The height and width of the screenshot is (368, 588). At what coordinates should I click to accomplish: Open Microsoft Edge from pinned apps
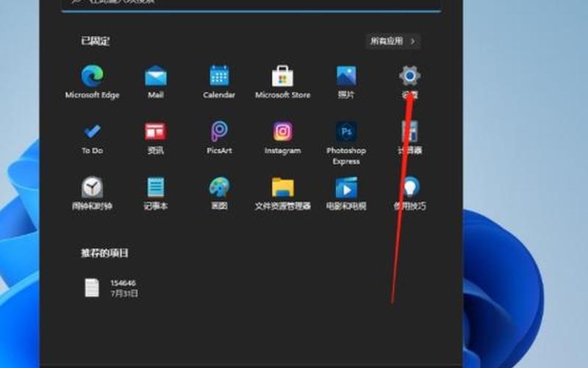click(93, 82)
